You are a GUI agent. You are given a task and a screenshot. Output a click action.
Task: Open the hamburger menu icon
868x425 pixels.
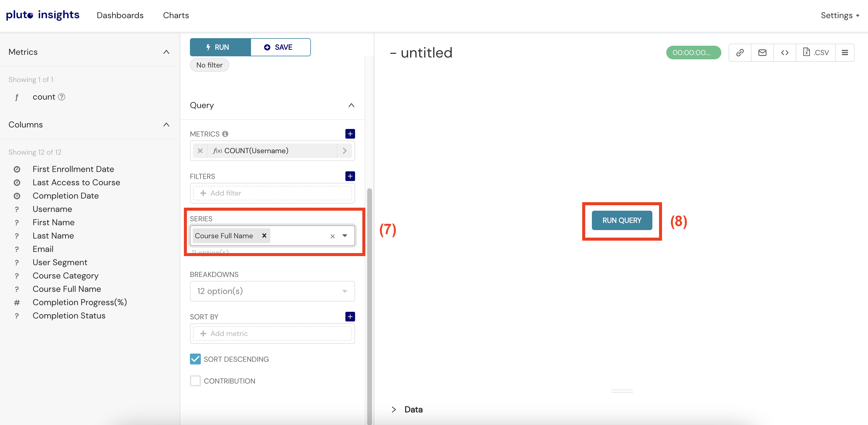coord(845,53)
